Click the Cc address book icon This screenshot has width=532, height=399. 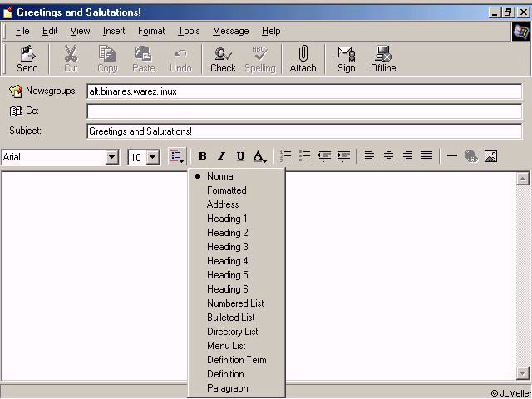coord(16,111)
